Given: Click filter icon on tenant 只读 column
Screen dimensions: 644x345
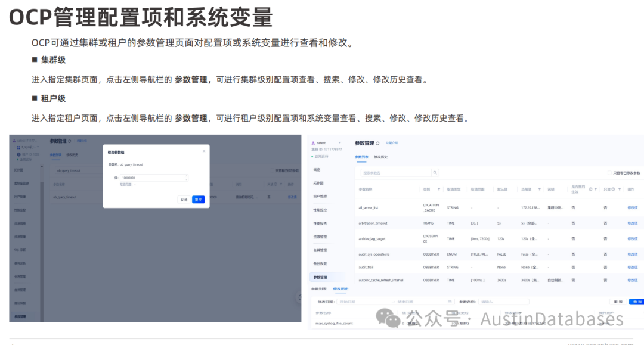Looking at the screenshot, I should (281, 184).
